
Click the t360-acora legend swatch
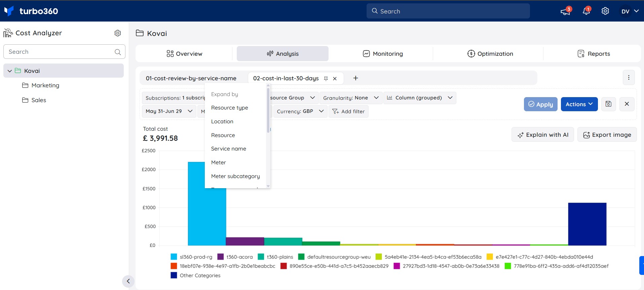pos(221,257)
